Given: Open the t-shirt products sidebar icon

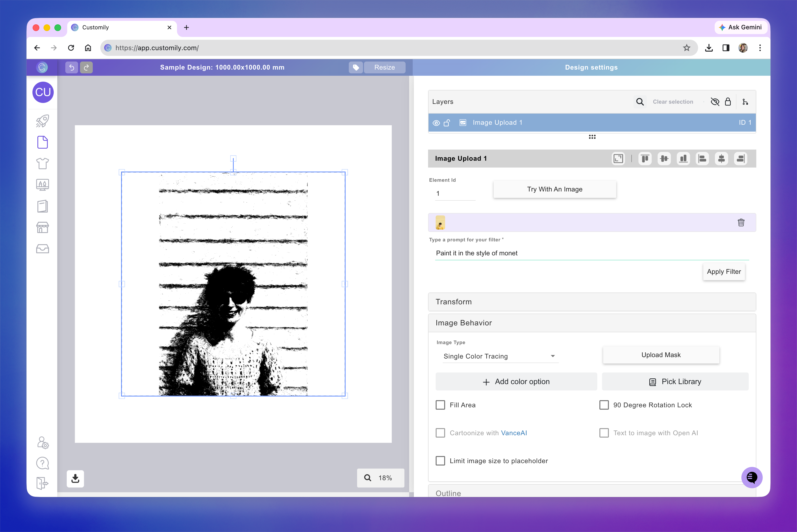Looking at the screenshot, I should click(42, 164).
